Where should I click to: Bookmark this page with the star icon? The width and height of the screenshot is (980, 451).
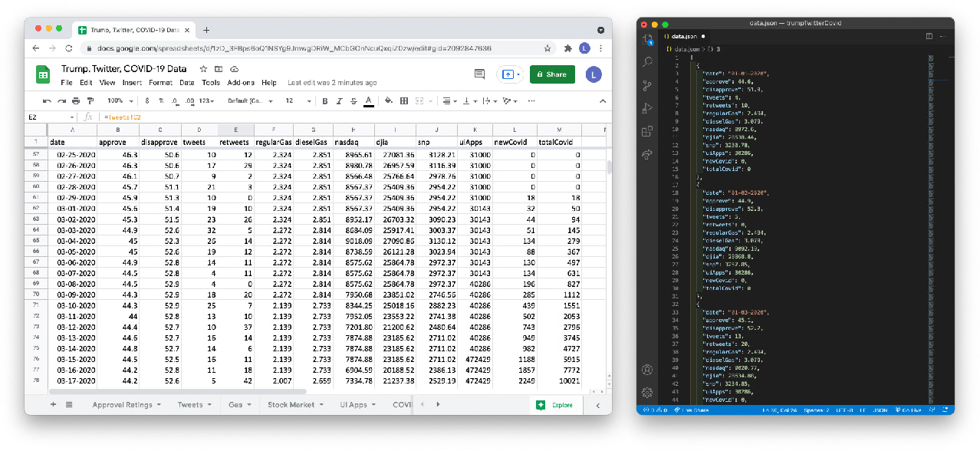click(x=547, y=48)
